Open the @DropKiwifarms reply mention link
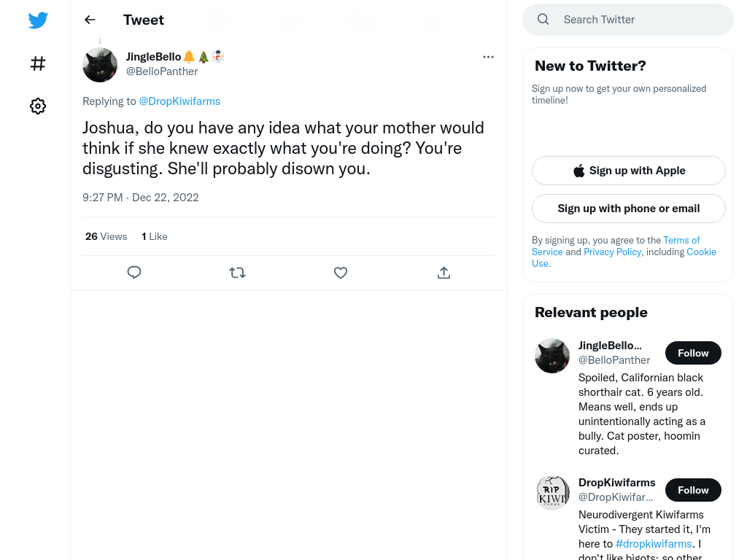Screen dimensions: 747x560 (x=179, y=101)
